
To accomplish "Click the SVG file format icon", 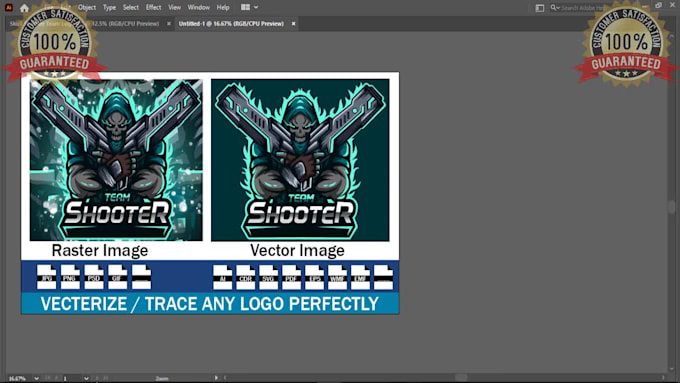I will [268, 277].
